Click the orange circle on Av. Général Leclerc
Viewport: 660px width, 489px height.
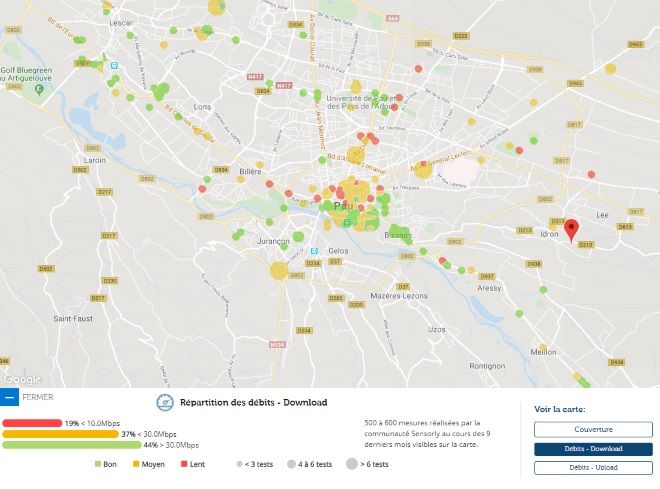(x=423, y=169)
